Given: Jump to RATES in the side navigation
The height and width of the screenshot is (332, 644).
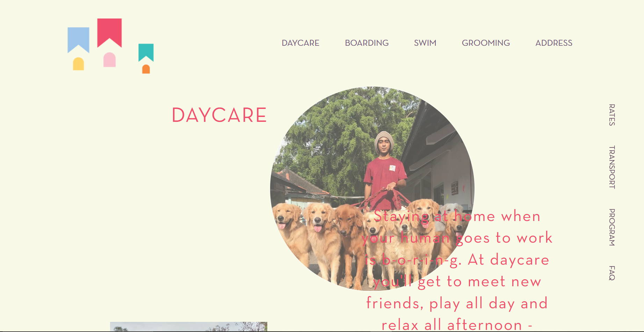Looking at the screenshot, I should 612,115.
